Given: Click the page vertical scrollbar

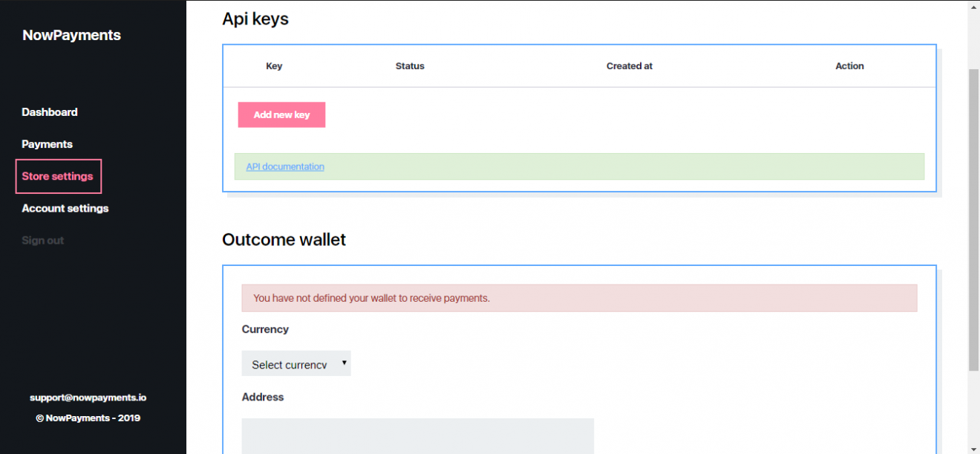Looking at the screenshot, I should [974, 219].
